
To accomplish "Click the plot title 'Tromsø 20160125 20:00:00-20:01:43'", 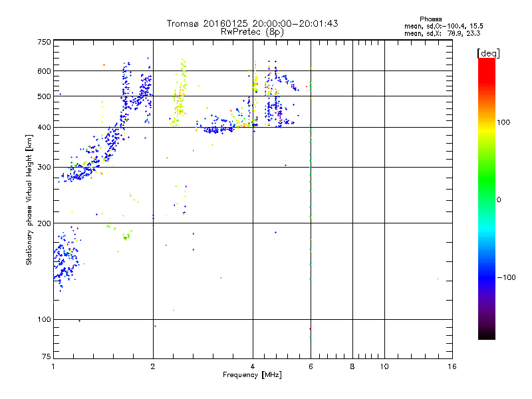I will tap(252, 23).
